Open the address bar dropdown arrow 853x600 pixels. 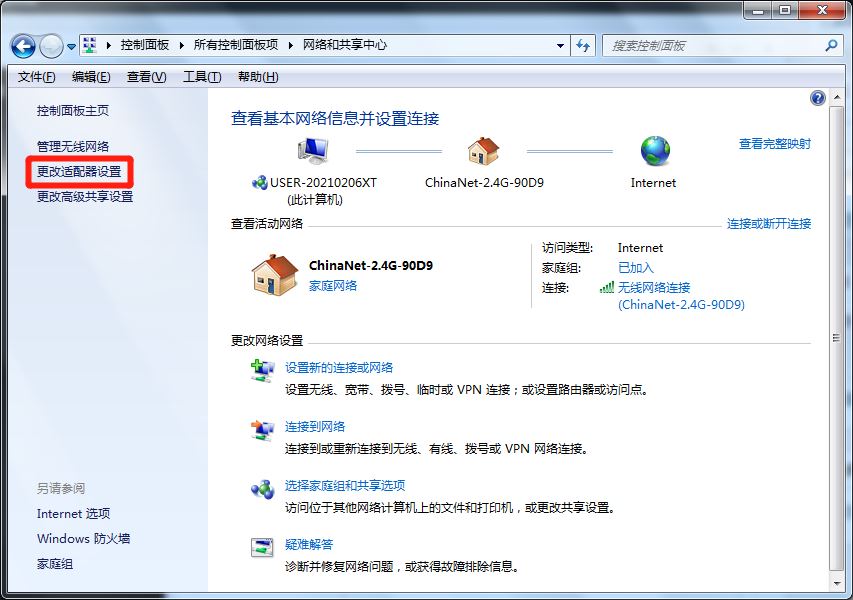coord(560,45)
